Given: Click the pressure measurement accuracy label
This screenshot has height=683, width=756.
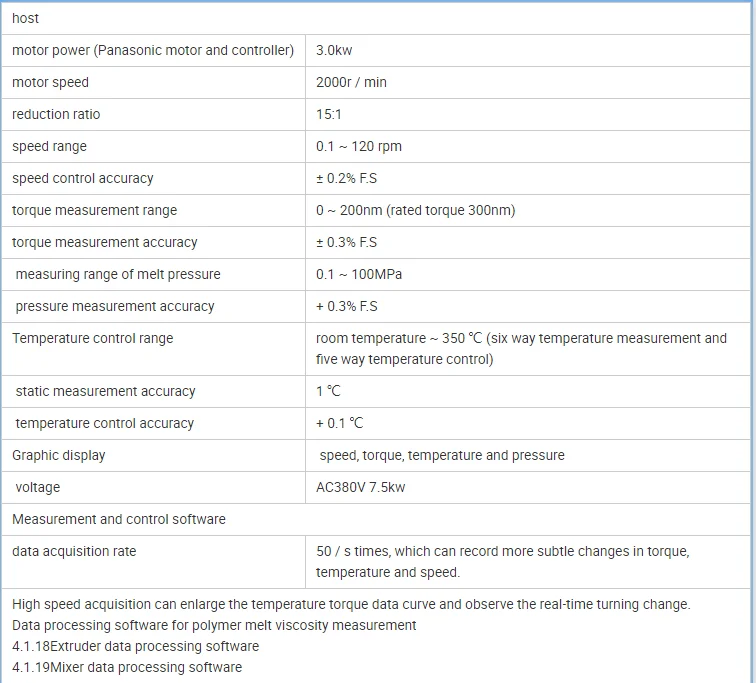Looking at the screenshot, I should (x=115, y=306).
